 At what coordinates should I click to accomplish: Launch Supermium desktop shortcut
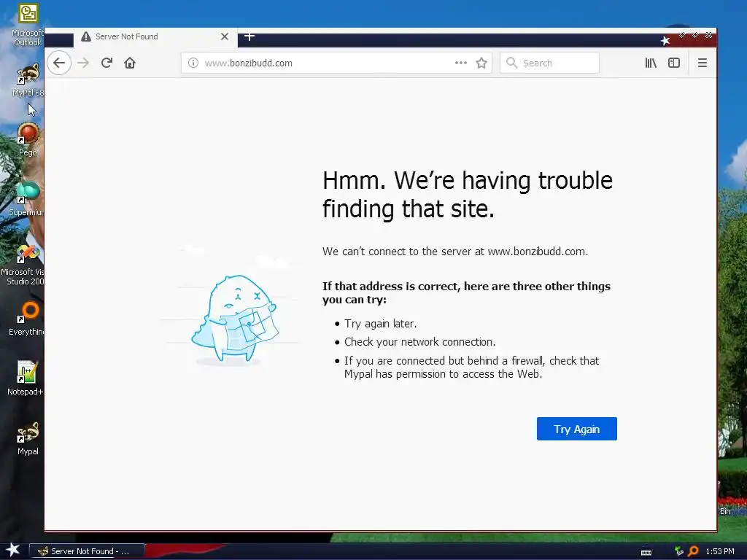tap(27, 199)
